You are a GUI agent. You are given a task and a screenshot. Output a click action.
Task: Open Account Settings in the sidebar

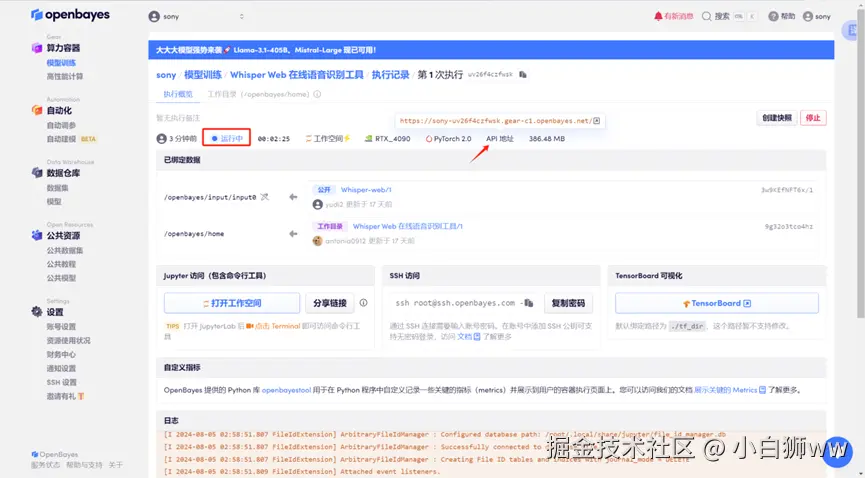[x=61, y=327]
